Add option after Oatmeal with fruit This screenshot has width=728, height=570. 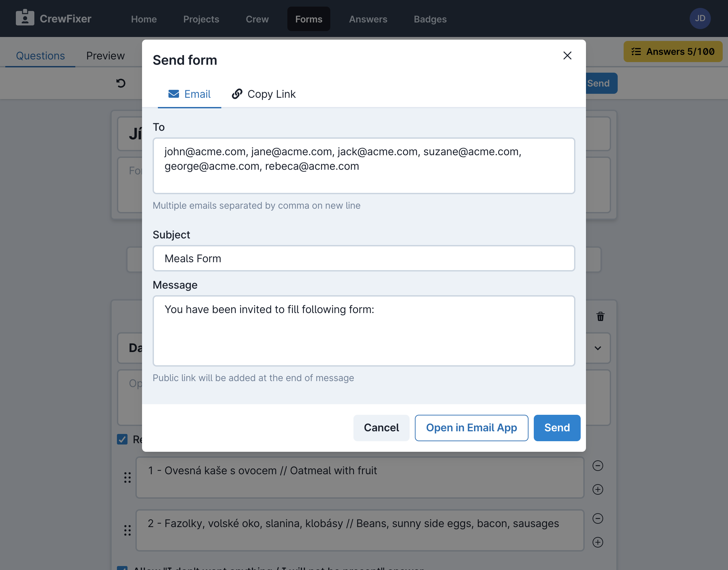click(x=598, y=489)
